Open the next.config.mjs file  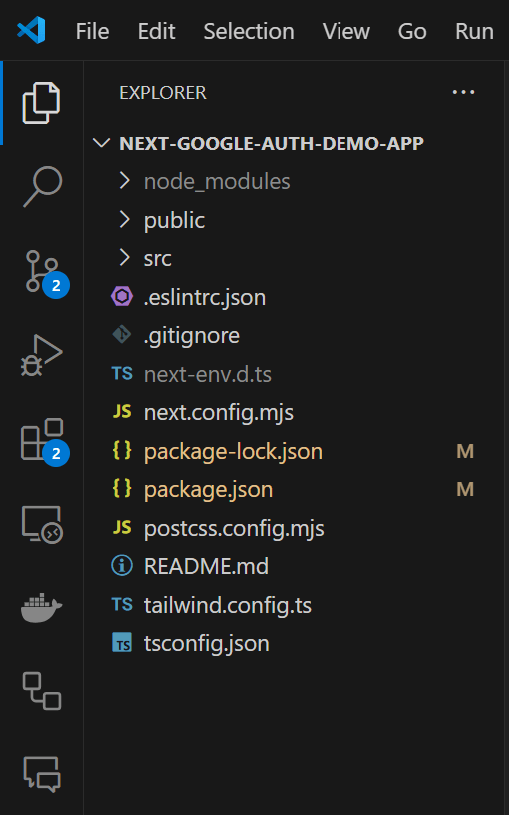pos(219,413)
